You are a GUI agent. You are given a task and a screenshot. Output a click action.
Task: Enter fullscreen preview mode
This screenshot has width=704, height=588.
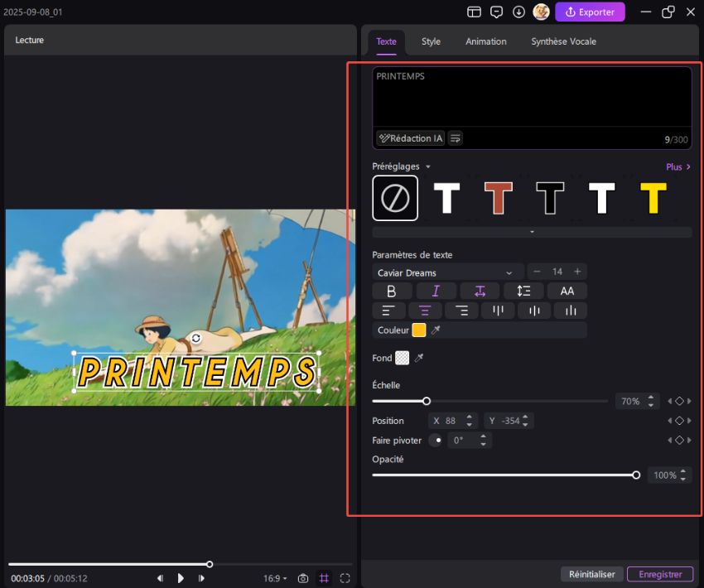tap(345, 578)
